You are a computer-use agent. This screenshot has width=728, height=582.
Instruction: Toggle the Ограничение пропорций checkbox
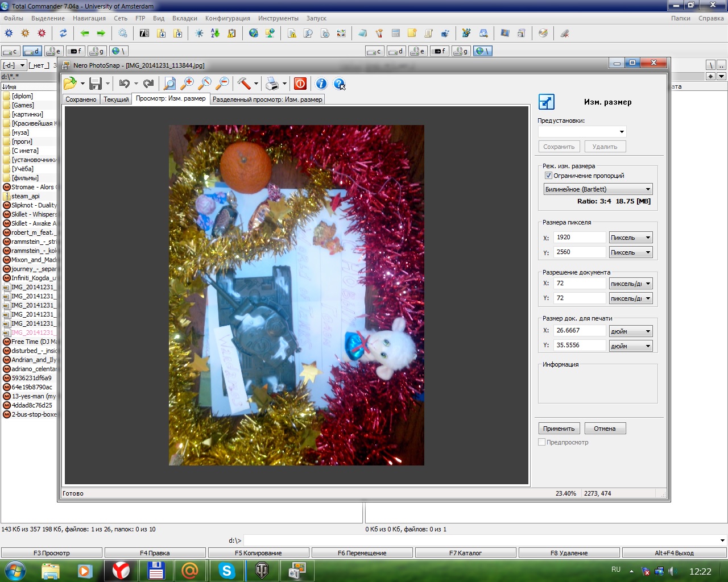tap(548, 176)
